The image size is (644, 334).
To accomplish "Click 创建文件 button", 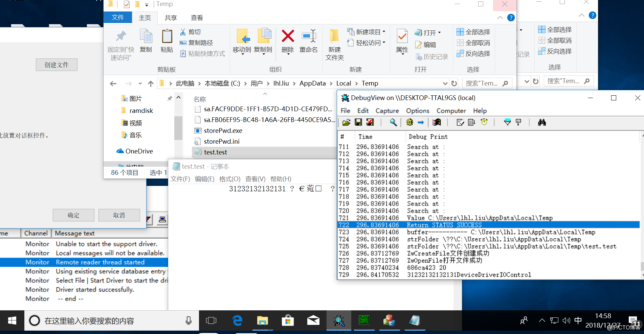I will coord(57,65).
